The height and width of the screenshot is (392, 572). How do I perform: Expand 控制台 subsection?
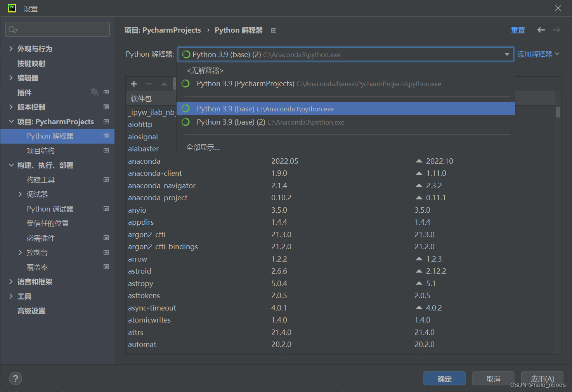[x=20, y=252]
